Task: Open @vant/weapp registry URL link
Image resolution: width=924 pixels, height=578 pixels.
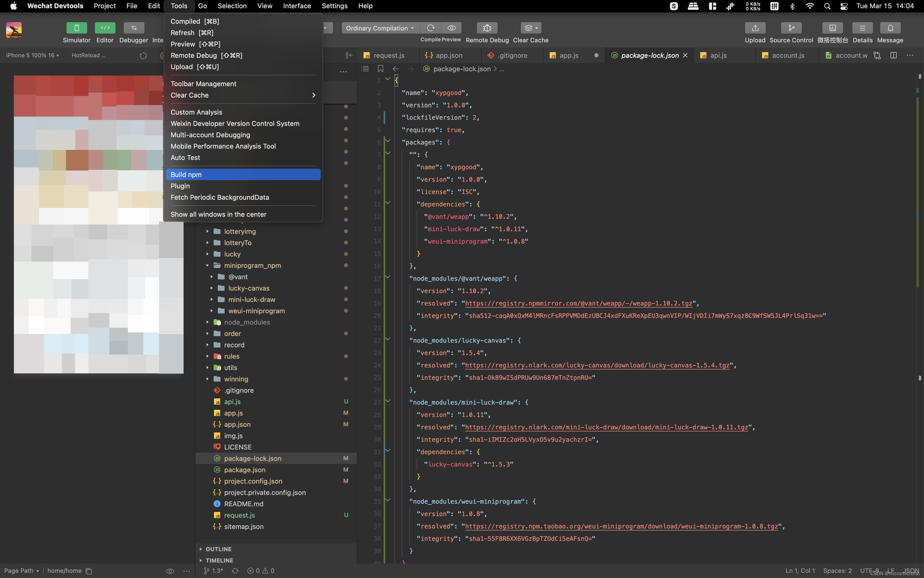Action: pyautogui.click(x=579, y=303)
